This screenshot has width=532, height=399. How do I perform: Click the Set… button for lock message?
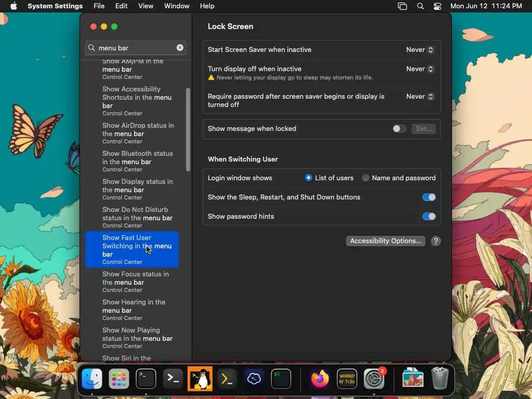tap(423, 129)
